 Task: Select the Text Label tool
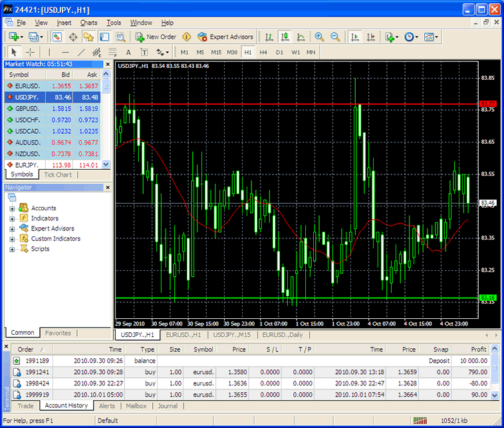tap(144, 52)
